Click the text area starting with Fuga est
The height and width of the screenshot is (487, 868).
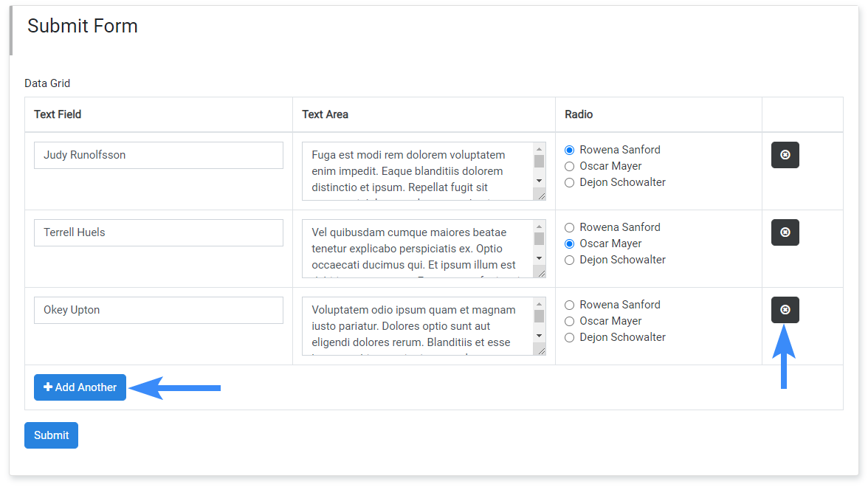tap(417, 171)
